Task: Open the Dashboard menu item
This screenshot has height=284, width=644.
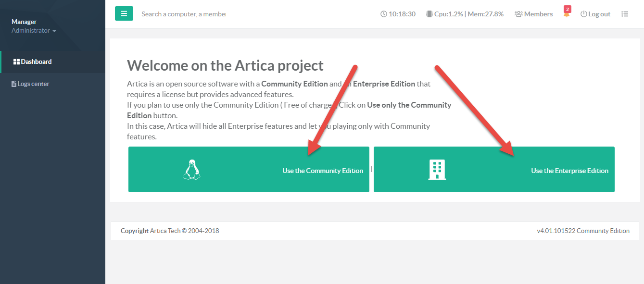Action: tap(36, 62)
